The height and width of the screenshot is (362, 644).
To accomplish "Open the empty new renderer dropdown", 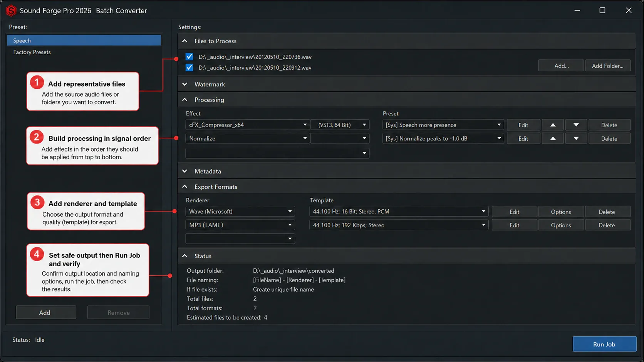I will (240, 239).
